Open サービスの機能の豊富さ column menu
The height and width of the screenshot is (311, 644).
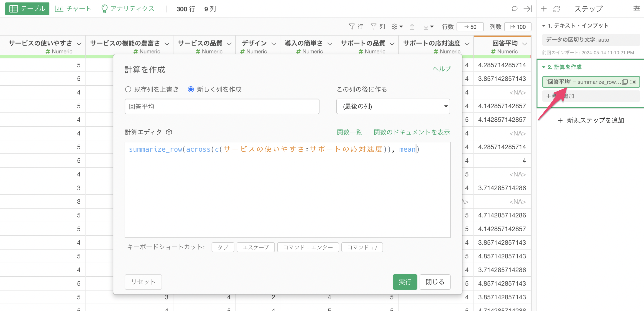pos(167,44)
